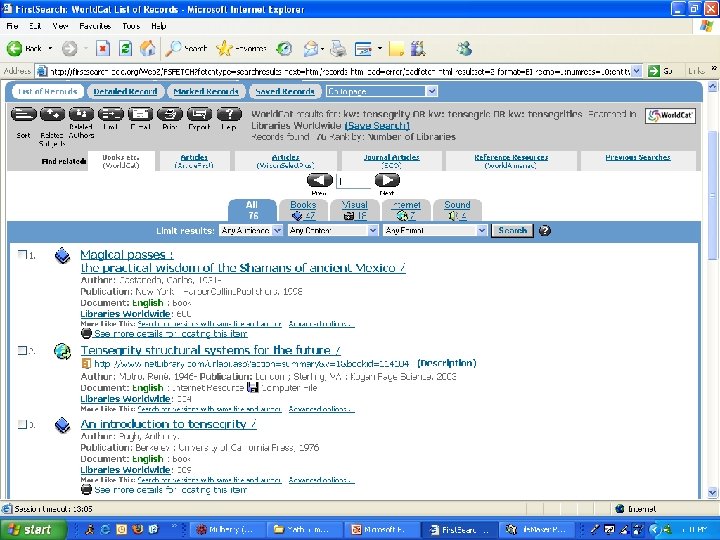
Task: Switch to the Marked Records tab
Action: pyautogui.click(x=206, y=91)
